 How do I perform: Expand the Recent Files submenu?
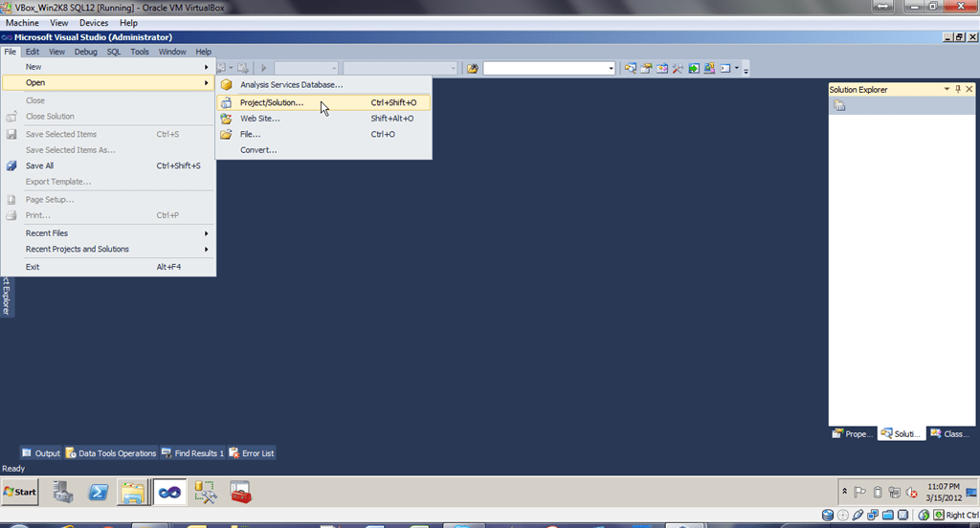(x=108, y=233)
